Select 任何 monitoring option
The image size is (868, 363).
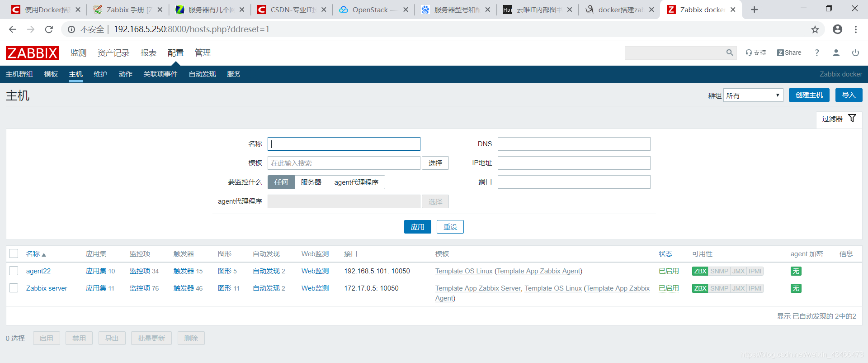281,182
